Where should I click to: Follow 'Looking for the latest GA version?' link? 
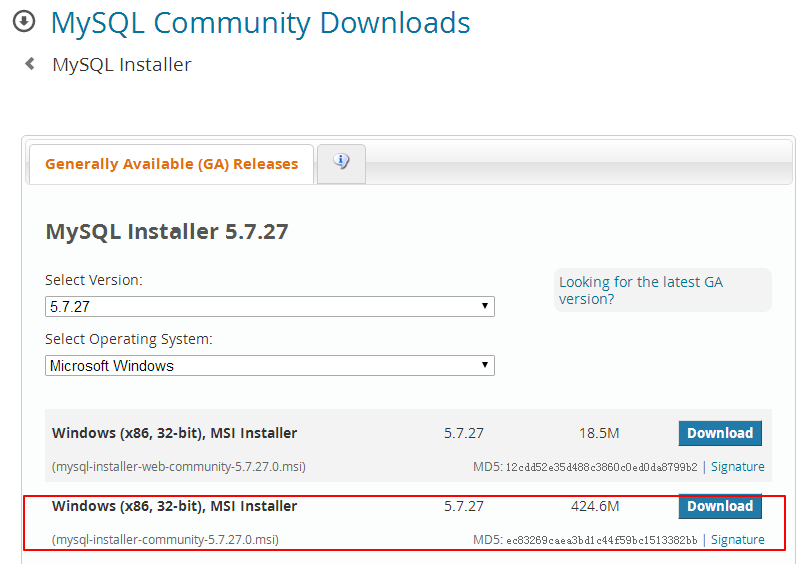coord(640,290)
